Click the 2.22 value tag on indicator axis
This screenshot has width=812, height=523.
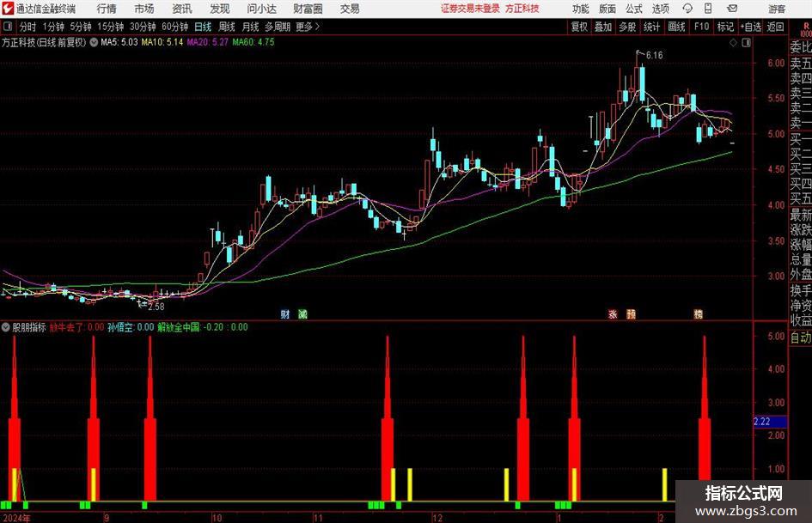[770, 422]
